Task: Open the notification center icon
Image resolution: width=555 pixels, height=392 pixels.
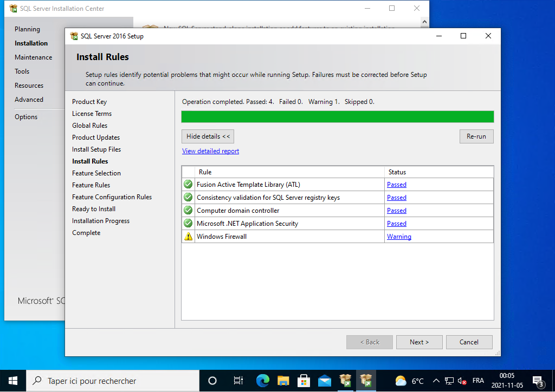Action: 538,381
